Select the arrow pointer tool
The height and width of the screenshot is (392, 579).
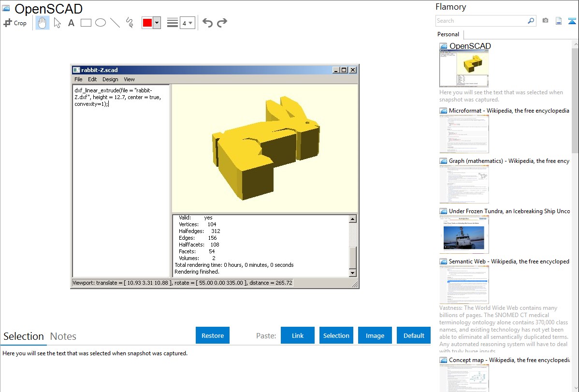57,23
